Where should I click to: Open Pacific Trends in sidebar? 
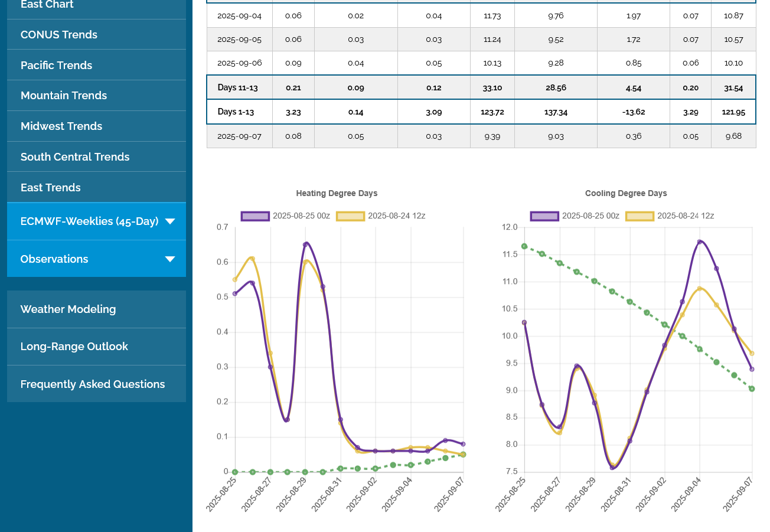(56, 66)
